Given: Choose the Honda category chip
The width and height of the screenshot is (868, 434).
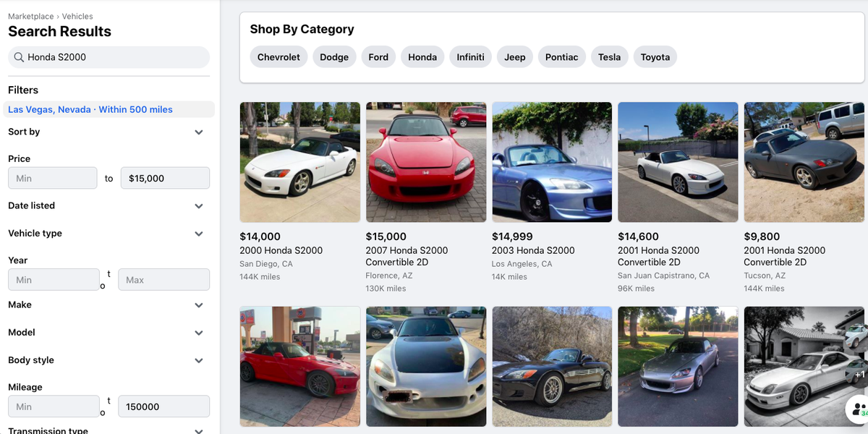Looking at the screenshot, I should [x=422, y=57].
